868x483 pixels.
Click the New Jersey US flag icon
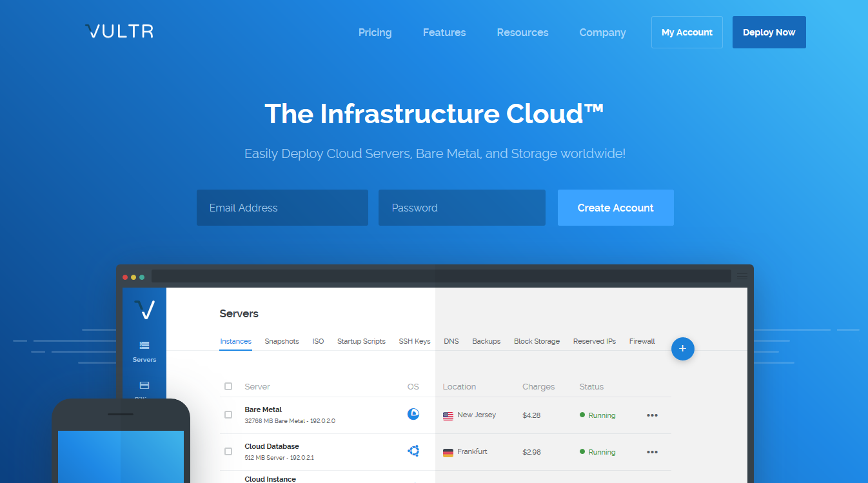pos(448,416)
